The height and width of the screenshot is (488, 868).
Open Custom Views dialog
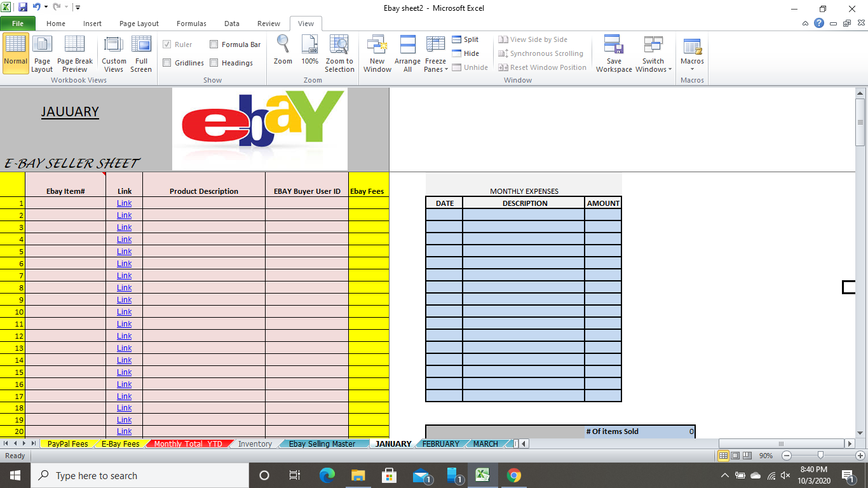pos(114,53)
